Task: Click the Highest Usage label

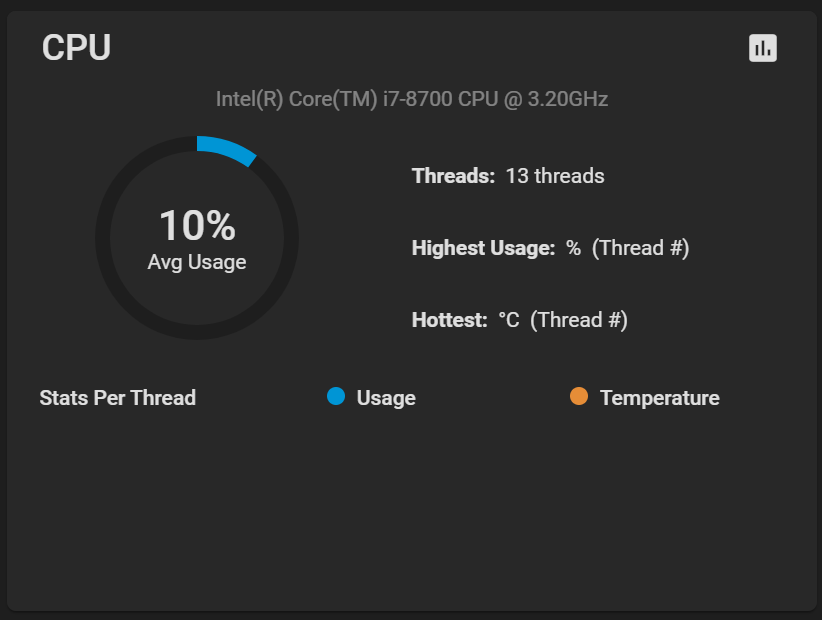Action: coord(483,248)
